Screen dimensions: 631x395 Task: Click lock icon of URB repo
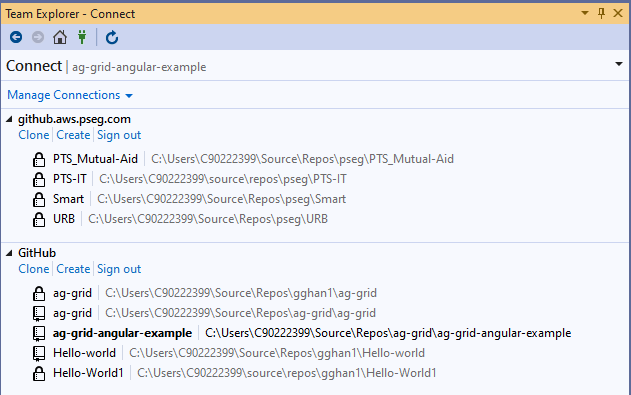[x=39, y=219]
